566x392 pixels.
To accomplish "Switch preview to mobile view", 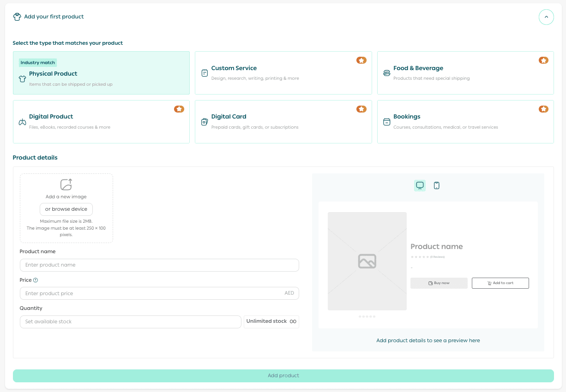I will pyautogui.click(x=437, y=185).
